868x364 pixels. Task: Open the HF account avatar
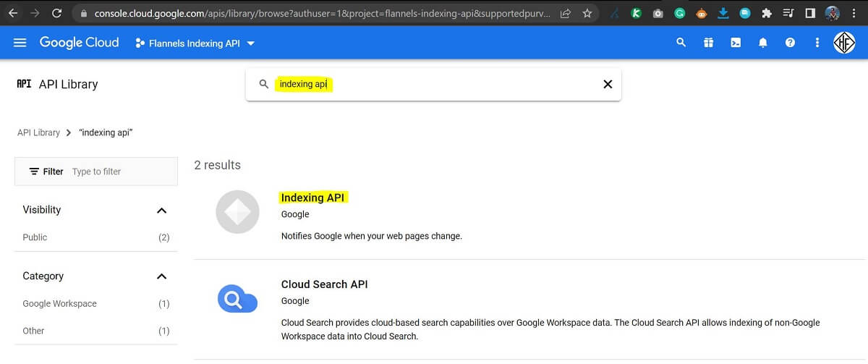click(844, 43)
